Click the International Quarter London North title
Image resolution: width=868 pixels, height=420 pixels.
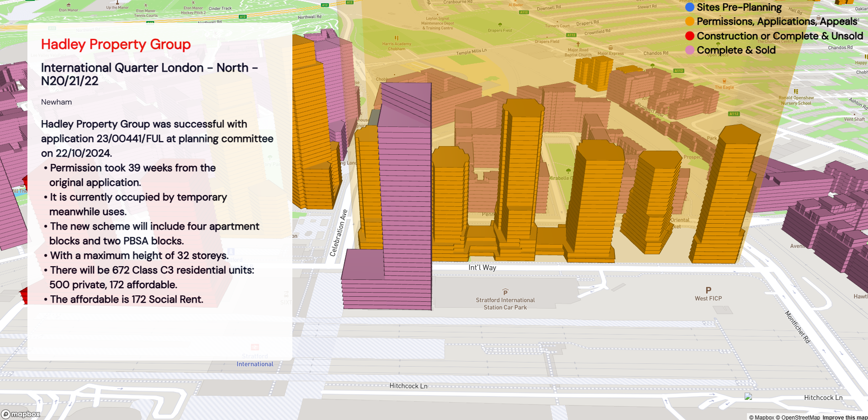click(x=149, y=74)
